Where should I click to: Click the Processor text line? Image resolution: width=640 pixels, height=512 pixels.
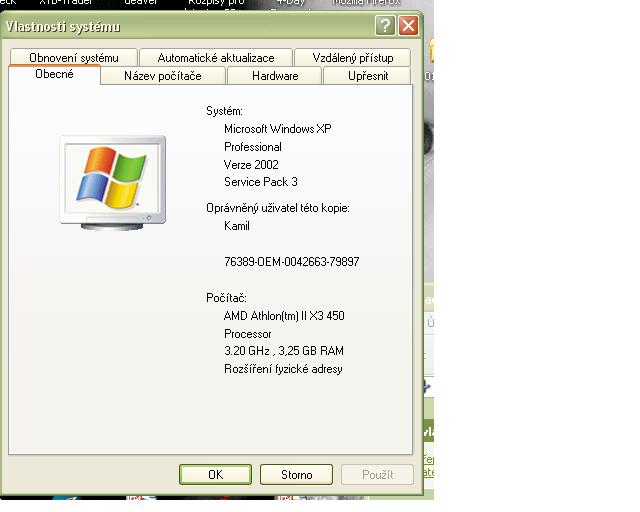point(247,334)
